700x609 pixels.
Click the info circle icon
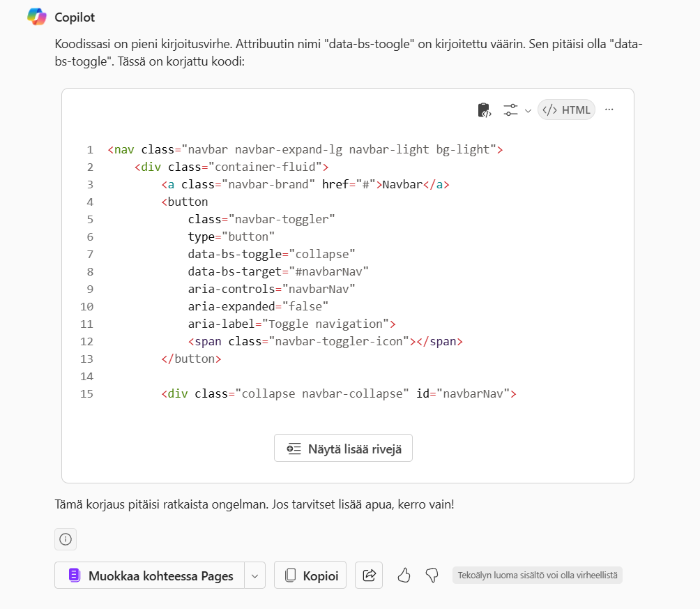pyautogui.click(x=66, y=539)
